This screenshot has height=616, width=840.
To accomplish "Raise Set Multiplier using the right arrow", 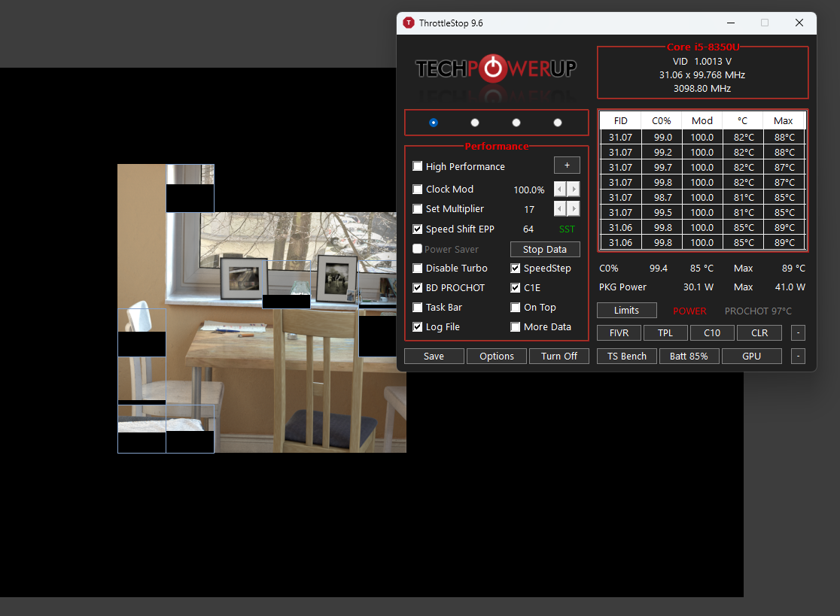I will (x=574, y=209).
